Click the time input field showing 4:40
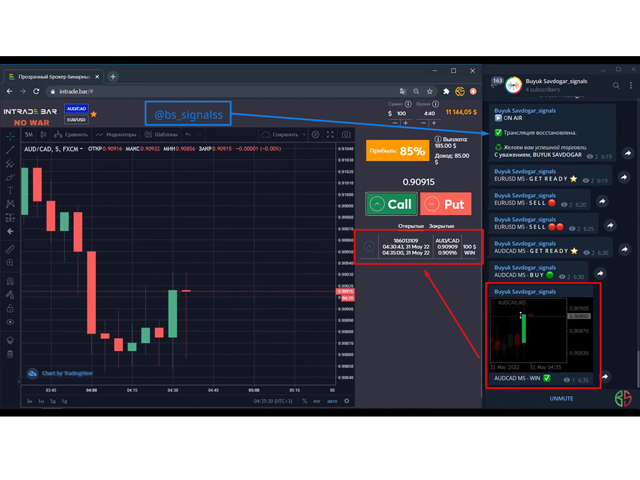This screenshot has width=640, height=480. coord(429,113)
